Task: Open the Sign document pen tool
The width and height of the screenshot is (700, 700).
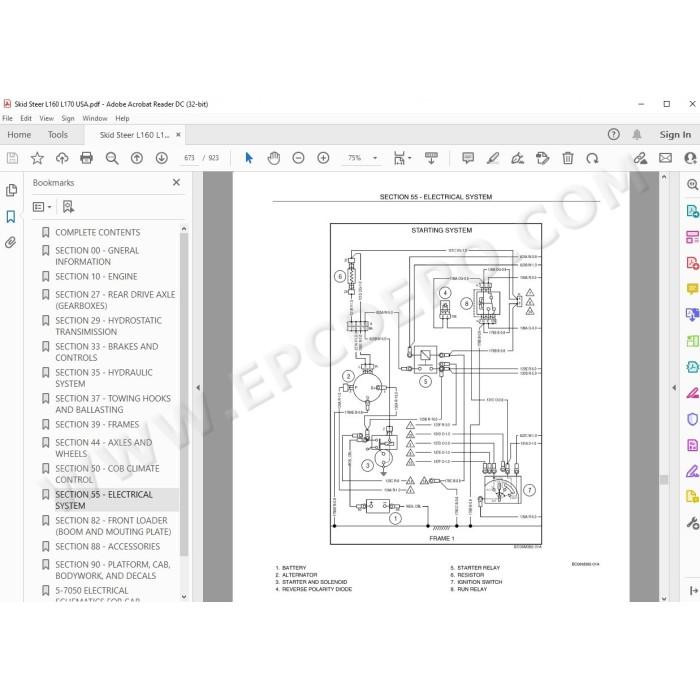Action: tap(518, 158)
